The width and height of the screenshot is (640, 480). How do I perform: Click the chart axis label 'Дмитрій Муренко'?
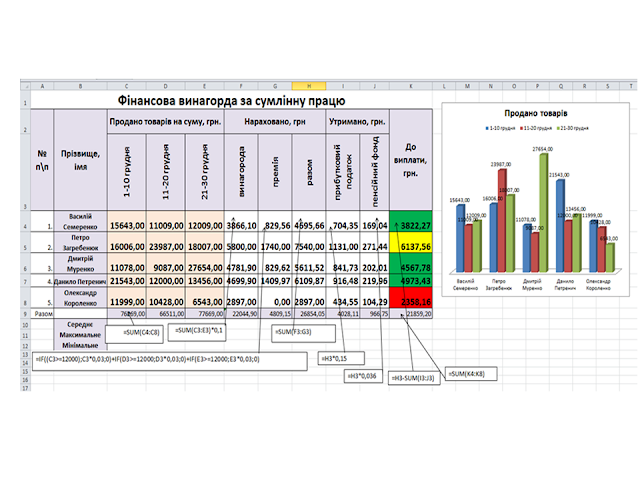pyautogui.click(x=532, y=284)
